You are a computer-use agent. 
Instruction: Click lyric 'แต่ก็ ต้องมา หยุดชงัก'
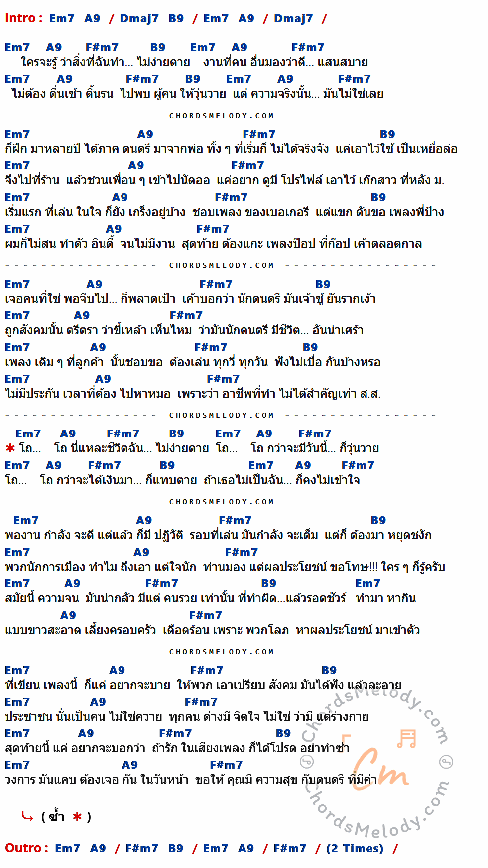378,536
